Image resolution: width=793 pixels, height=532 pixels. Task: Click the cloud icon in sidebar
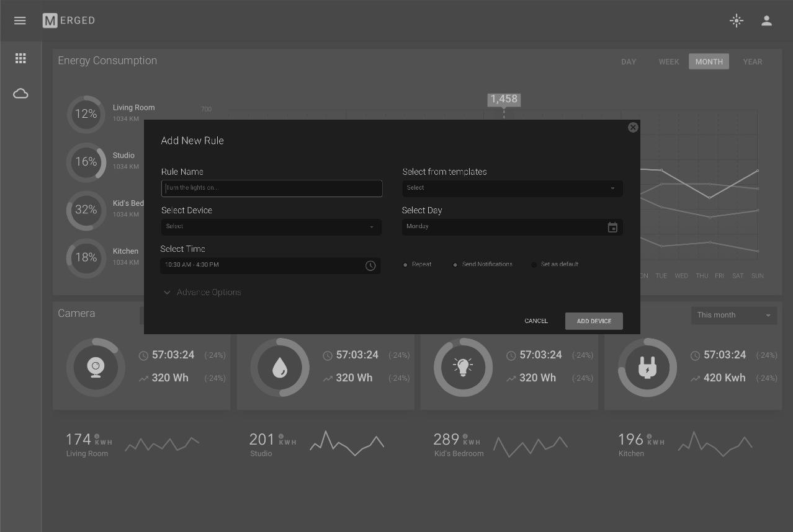click(20, 94)
